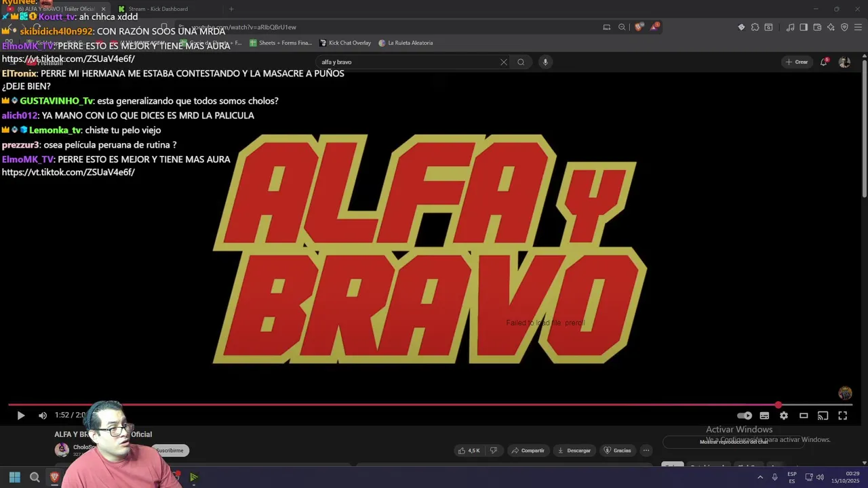Click GUSTAVINHO_Tv username in chat
Screen dimensions: 868x488
point(56,101)
